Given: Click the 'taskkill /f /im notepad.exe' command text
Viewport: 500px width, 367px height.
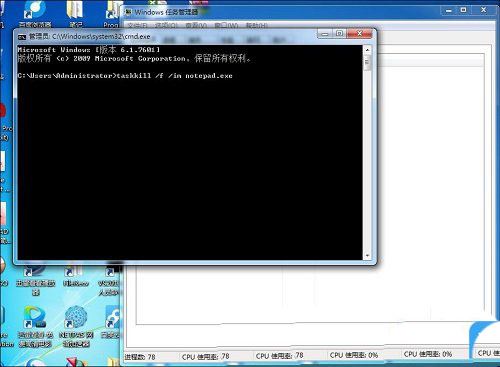Looking at the screenshot, I should (x=174, y=76).
